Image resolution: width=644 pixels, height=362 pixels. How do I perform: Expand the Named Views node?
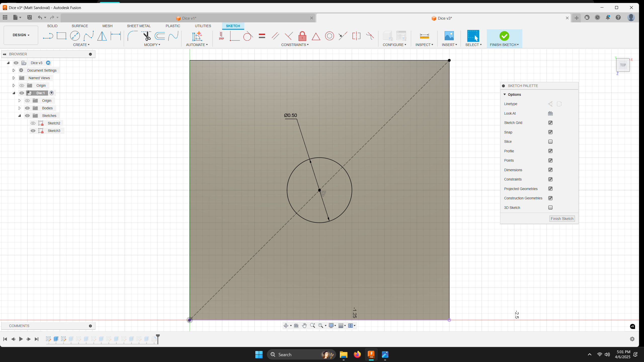[x=14, y=78]
